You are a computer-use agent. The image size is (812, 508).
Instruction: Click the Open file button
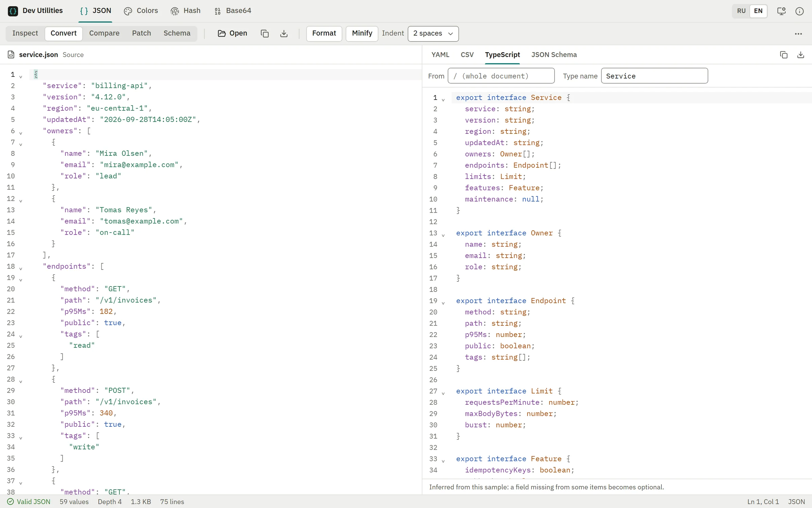pos(232,33)
